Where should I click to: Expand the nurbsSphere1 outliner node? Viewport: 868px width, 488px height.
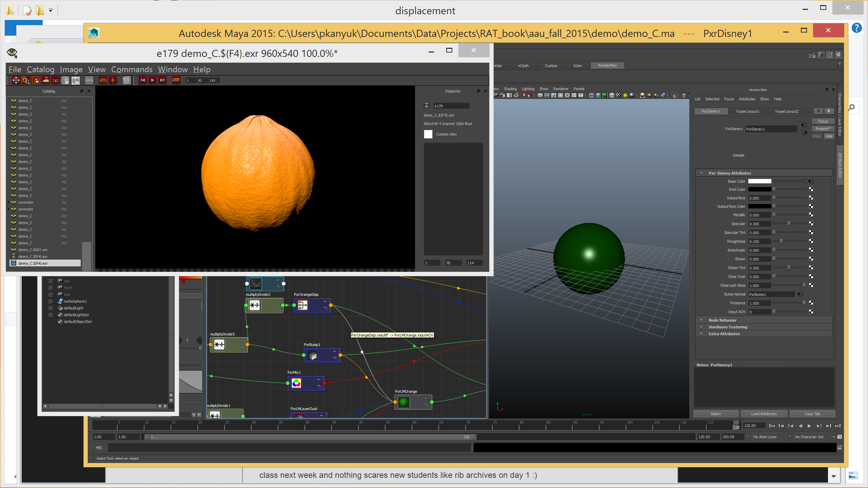pos(51,301)
